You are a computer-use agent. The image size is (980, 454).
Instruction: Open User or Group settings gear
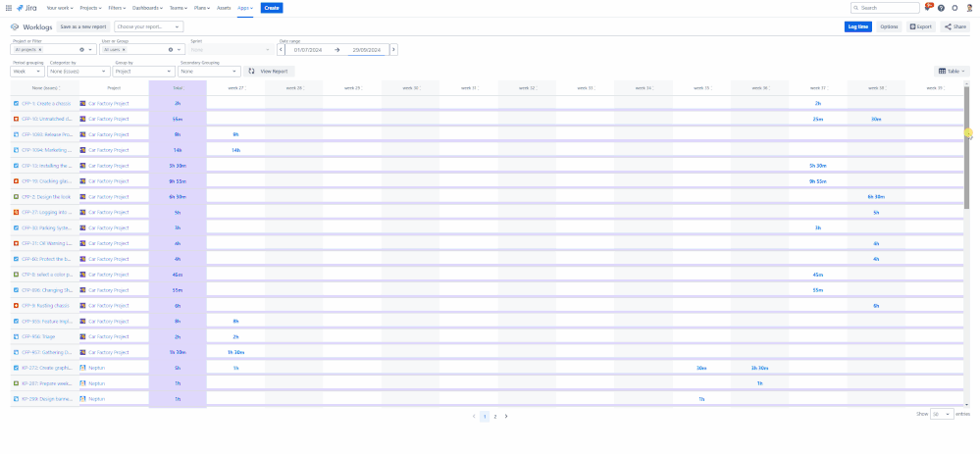point(171,49)
